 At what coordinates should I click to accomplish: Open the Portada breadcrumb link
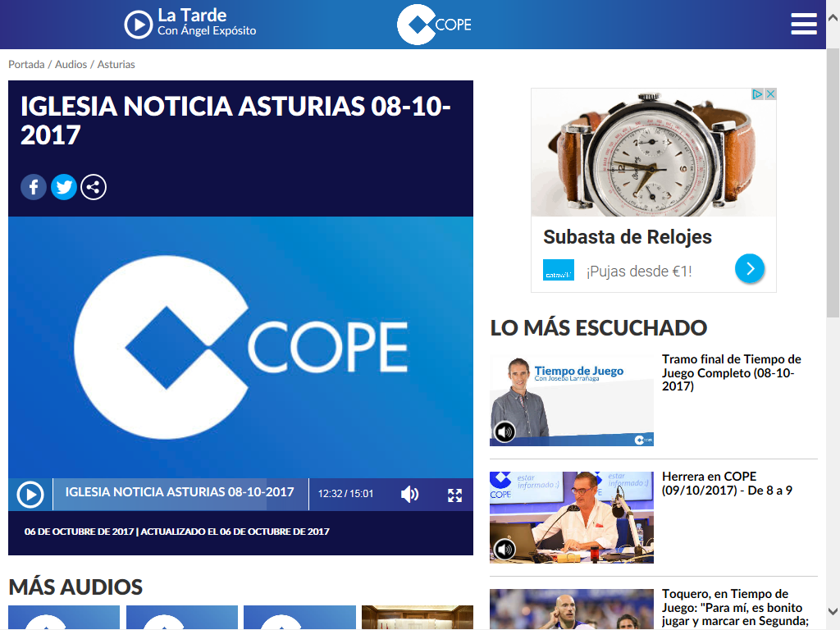pyautogui.click(x=26, y=64)
